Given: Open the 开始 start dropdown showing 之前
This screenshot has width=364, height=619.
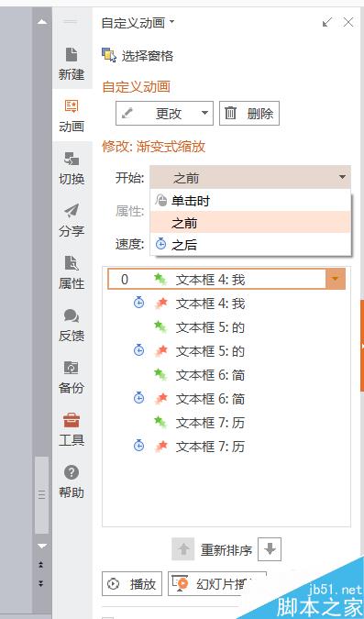Looking at the screenshot, I should coord(250,178).
